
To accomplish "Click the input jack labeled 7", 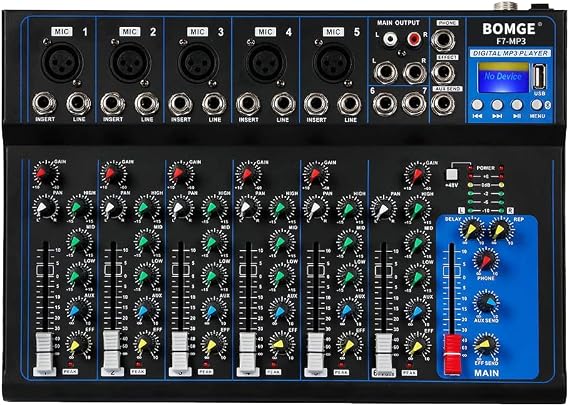I will point(414,103).
